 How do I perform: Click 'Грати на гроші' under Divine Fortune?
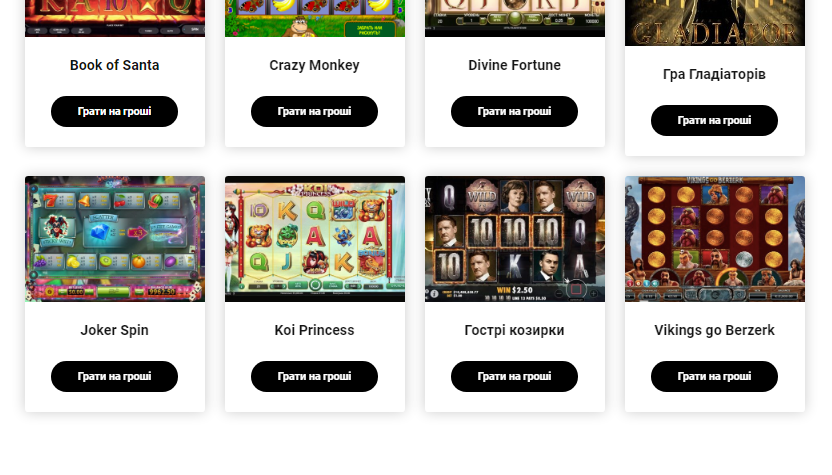coord(515,111)
